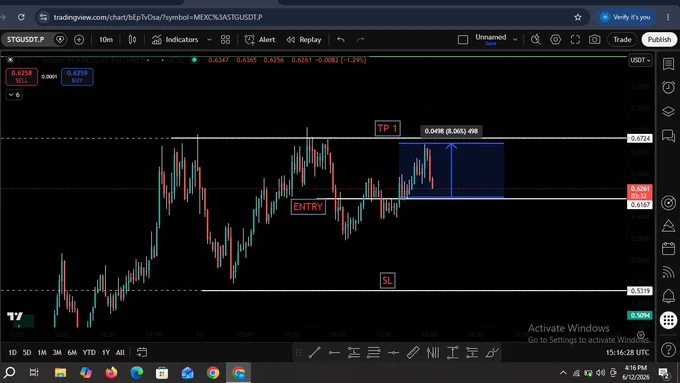
Task: Create an Alert from toolbar
Action: tap(260, 39)
